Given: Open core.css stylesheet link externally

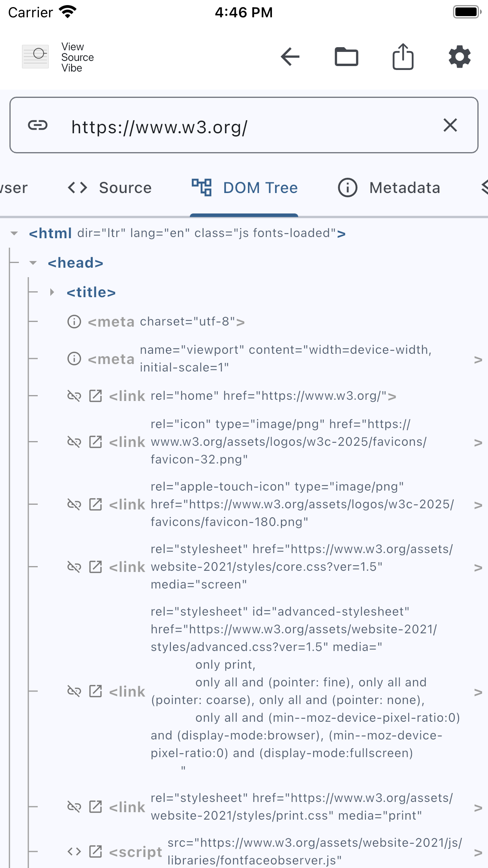Looking at the screenshot, I should tap(95, 567).
